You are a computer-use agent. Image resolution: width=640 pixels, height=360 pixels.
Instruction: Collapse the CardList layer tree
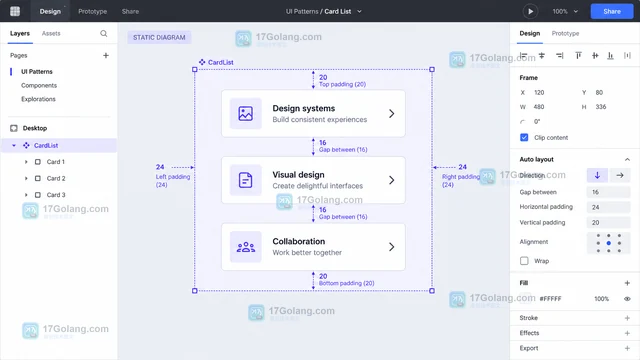[x=14, y=145]
